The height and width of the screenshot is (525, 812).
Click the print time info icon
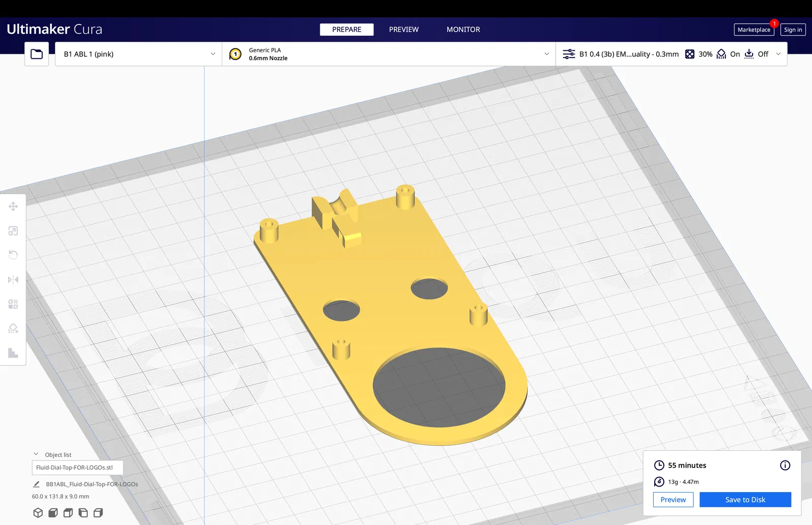click(785, 465)
